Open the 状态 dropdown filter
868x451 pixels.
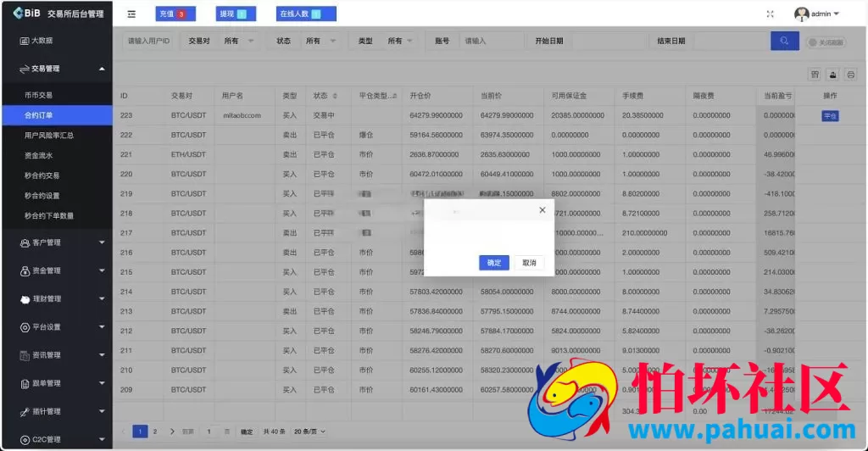(x=321, y=41)
